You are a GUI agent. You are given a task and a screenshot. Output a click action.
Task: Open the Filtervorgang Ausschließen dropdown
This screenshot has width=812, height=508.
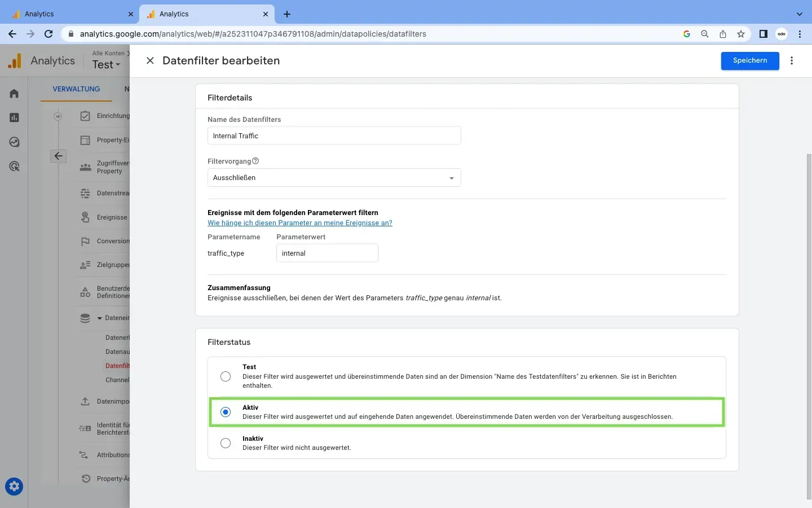[334, 178]
